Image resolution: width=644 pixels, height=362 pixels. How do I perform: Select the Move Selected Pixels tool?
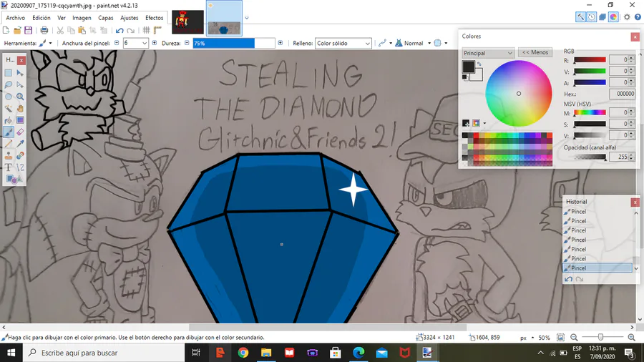pos(20,73)
